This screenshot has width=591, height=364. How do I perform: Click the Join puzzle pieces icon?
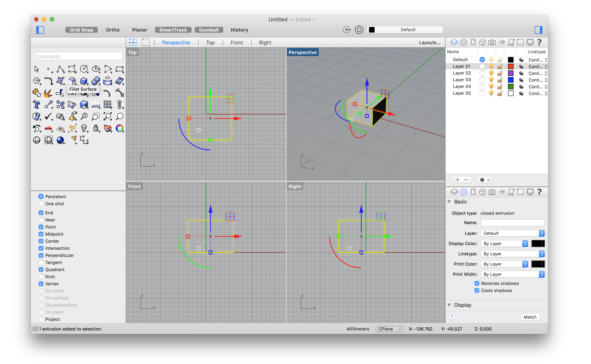pyautogui.click(x=37, y=93)
